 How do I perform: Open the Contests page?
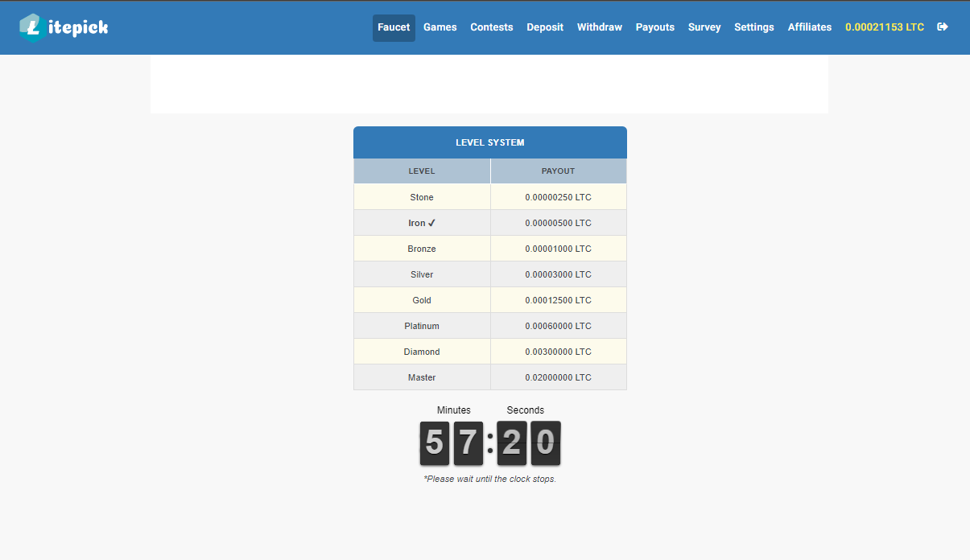(x=492, y=27)
